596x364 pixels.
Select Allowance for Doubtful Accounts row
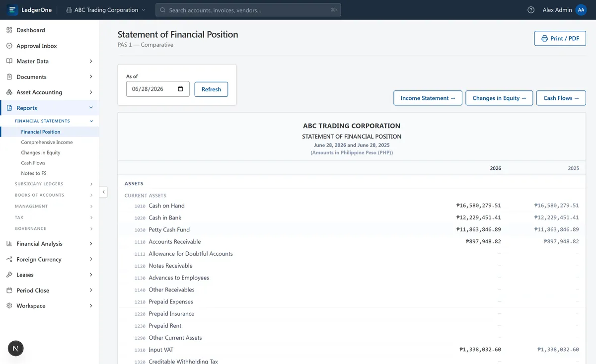point(352,254)
